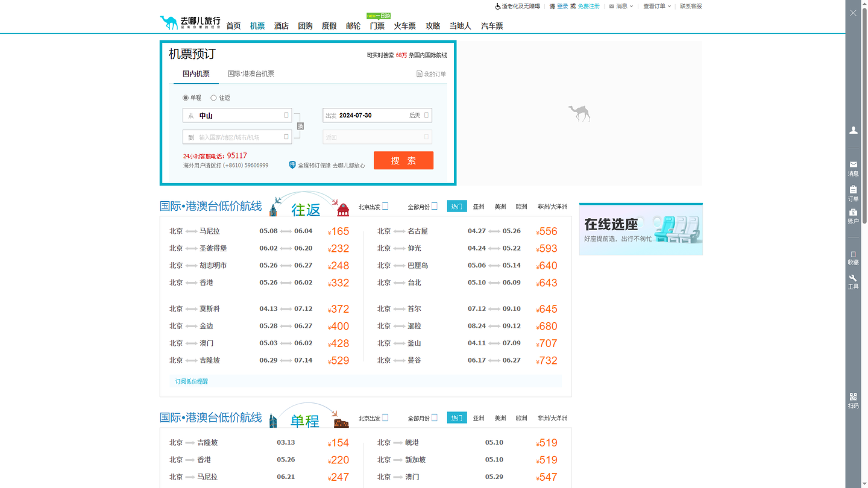Open the 酒店 navigation item
The height and width of the screenshot is (488, 868).
click(281, 26)
